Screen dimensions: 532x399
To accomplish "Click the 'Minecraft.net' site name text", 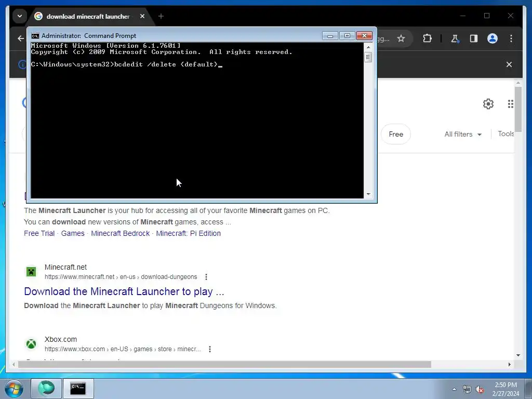I will [65, 268].
